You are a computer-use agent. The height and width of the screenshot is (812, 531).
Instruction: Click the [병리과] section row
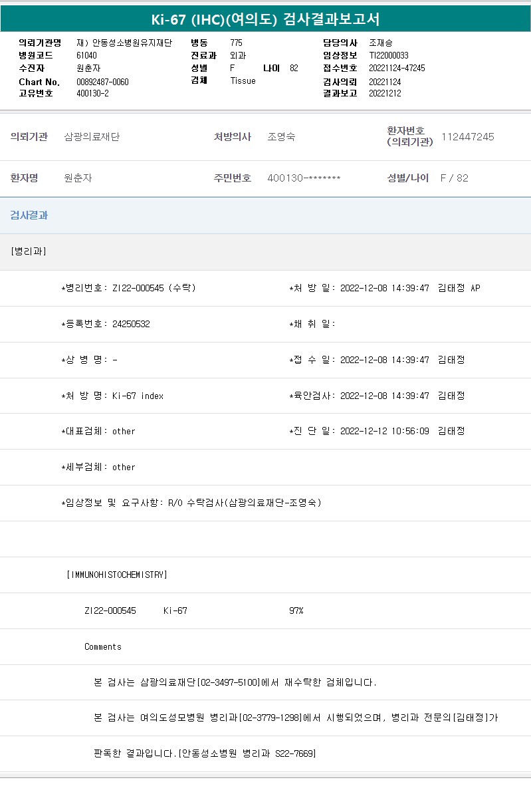pos(29,251)
